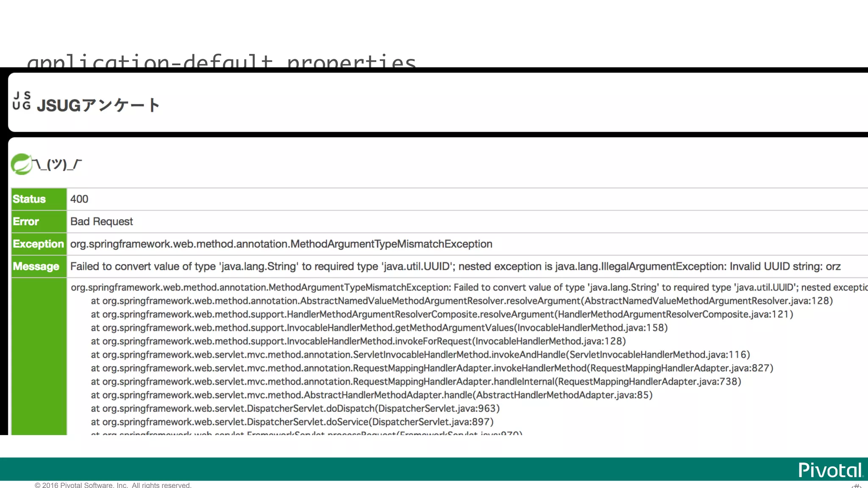Click the DispatcherServlet.doDispatch stack trace line

tap(295, 408)
